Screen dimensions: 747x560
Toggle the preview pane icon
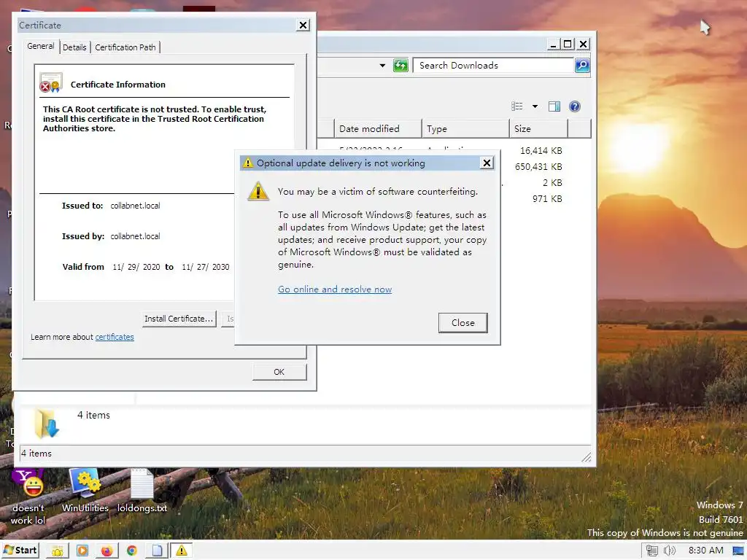tap(554, 106)
